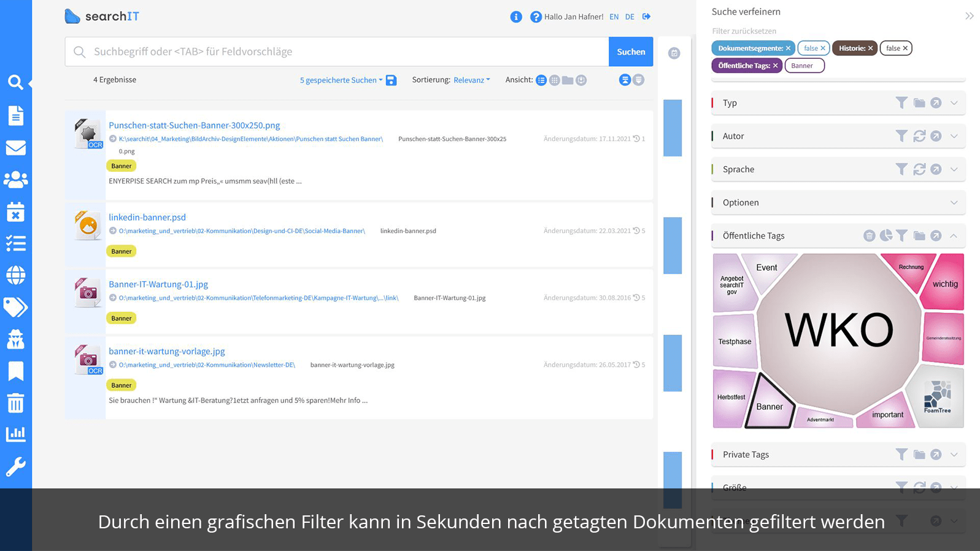The height and width of the screenshot is (551, 980).
Task: Remove the false value chip after Historie
Action: pyautogui.click(x=905, y=48)
